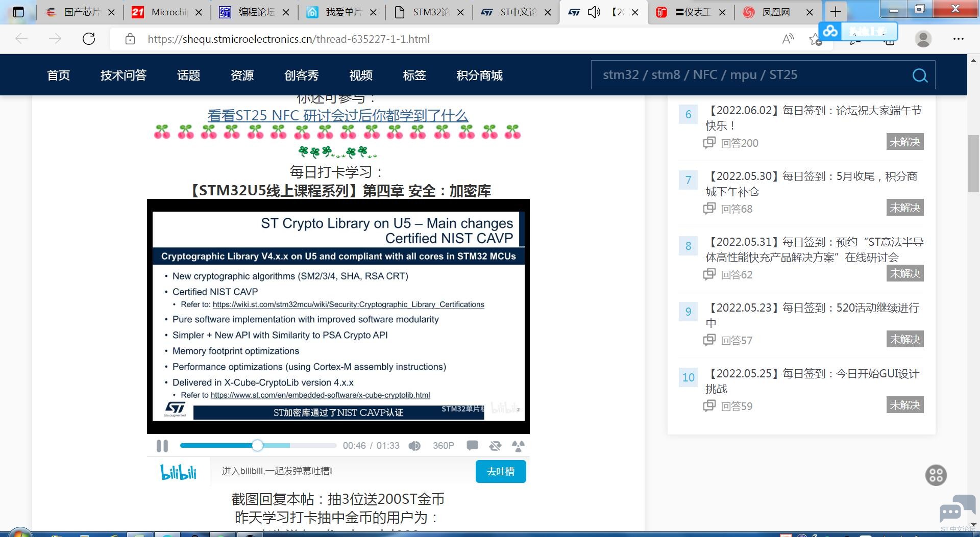Click the 去吐槽 button

point(501,471)
